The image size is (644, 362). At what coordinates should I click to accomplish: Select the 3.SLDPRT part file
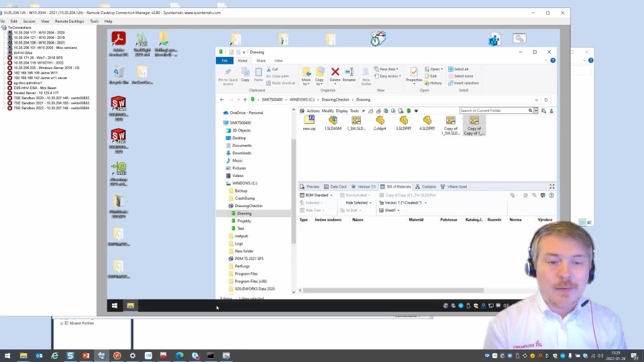403,123
